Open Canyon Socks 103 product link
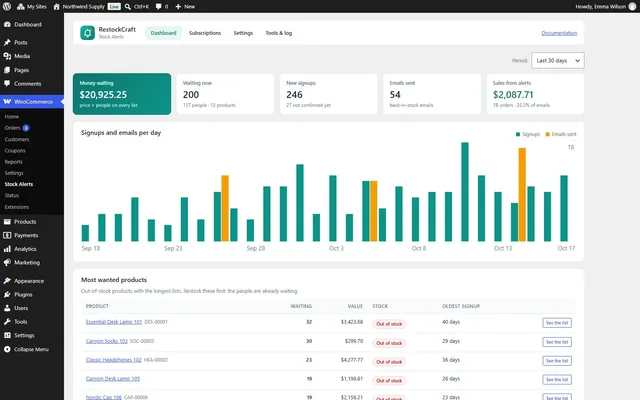This screenshot has width=640, height=400. (x=107, y=341)
